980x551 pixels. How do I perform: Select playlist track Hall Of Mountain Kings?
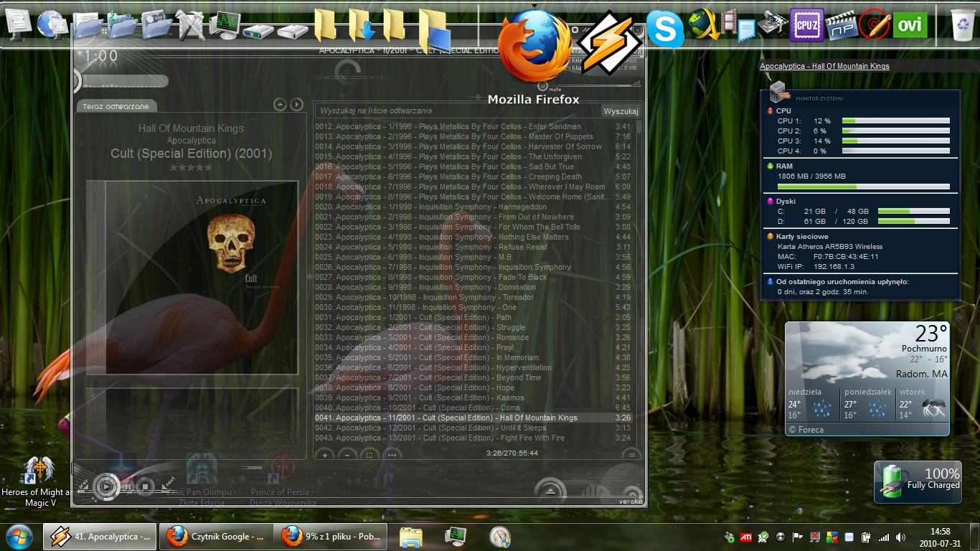click(474, 418)
